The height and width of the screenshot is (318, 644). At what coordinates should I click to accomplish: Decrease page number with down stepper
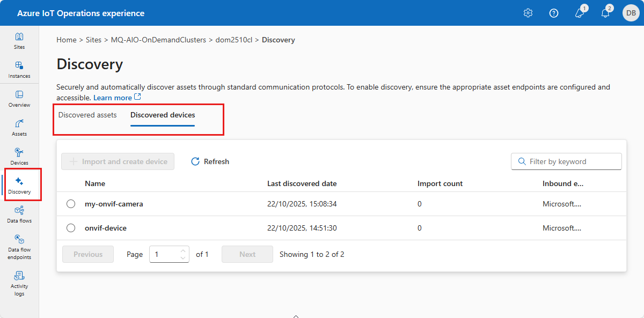tap(183, 258)
